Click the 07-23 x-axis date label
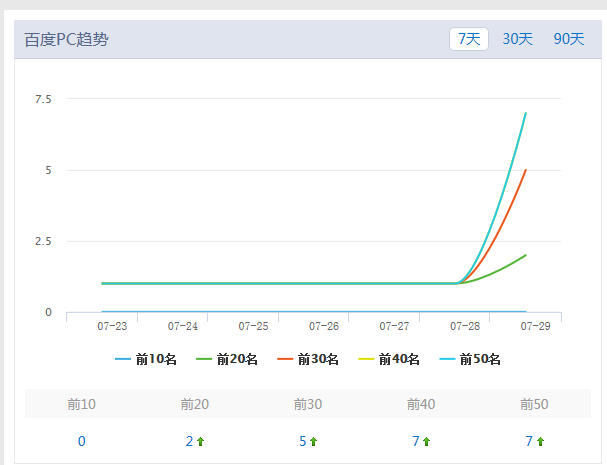607x465 pixels. click(112, 326)
